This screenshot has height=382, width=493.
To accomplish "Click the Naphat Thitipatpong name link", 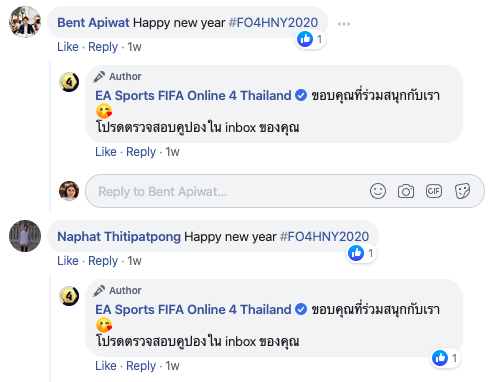I will point(119,237).
